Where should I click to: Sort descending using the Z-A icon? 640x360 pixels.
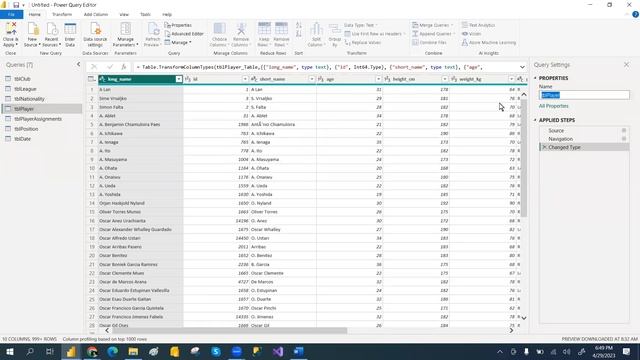299,34
